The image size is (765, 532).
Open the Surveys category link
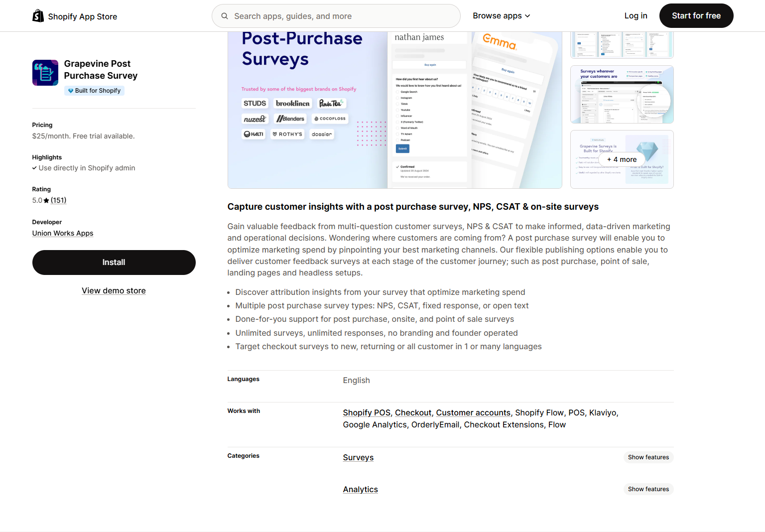point(358,458)
